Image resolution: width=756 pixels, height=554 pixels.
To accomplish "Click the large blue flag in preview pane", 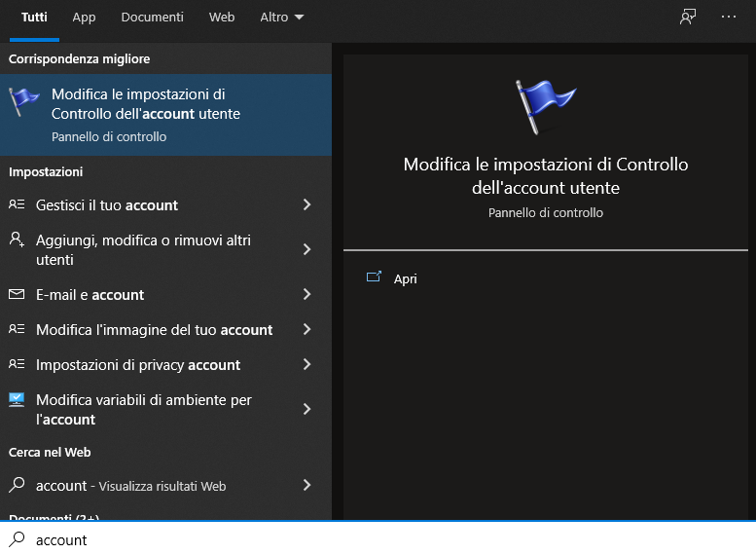I will click(545, 107).
